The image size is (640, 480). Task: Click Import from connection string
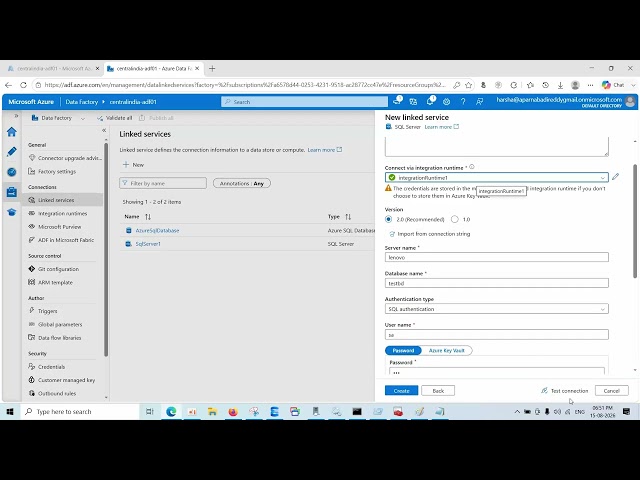click(x=429, y=234)
